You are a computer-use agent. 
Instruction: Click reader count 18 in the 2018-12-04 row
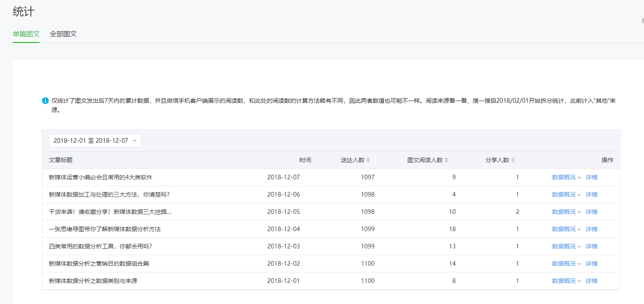tap(452, 229)
